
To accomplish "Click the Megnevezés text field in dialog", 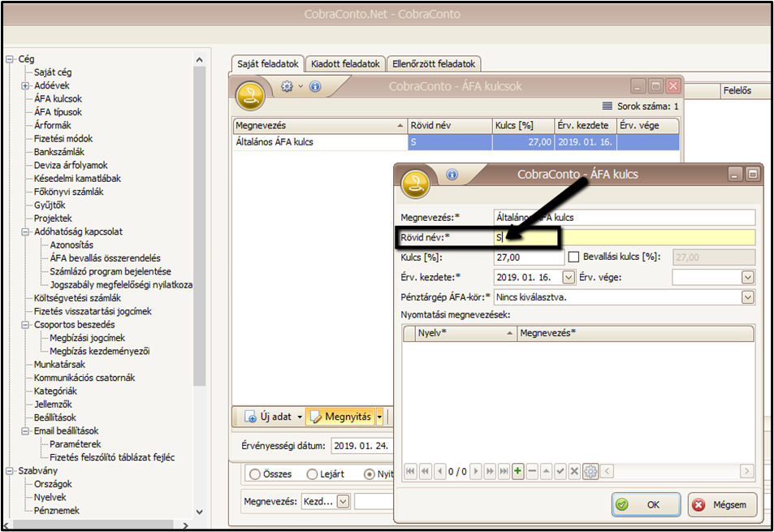I will point(625,218).
